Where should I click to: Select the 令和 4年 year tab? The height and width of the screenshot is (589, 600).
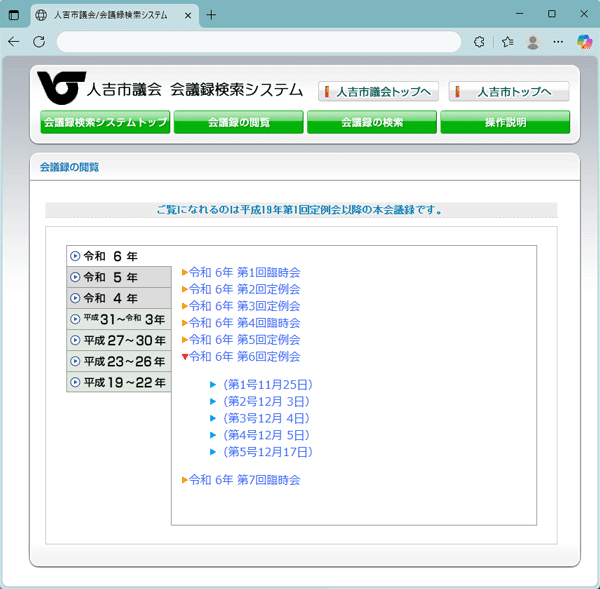[x=119, y=298]
